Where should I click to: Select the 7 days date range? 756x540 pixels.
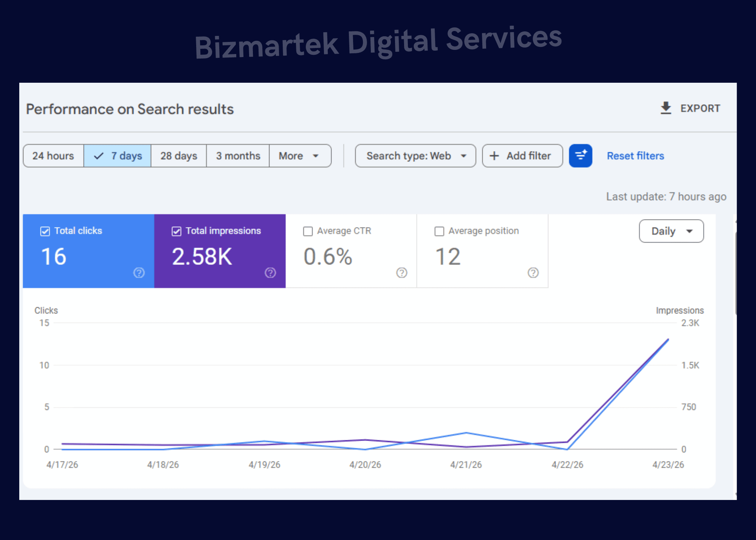click(x=118, y=156)
